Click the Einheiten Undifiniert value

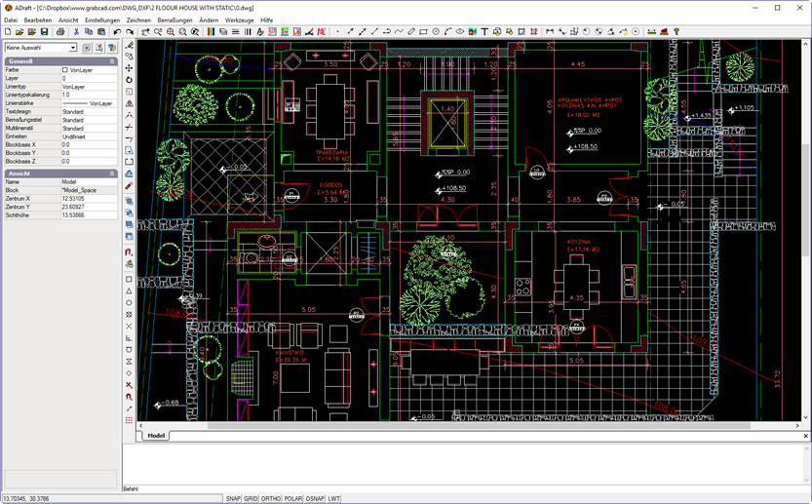89,136
